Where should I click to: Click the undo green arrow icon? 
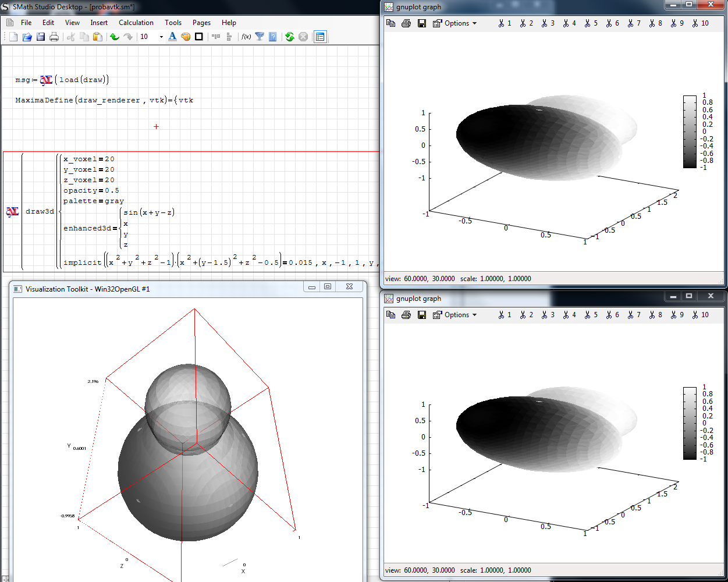[114, 37]
